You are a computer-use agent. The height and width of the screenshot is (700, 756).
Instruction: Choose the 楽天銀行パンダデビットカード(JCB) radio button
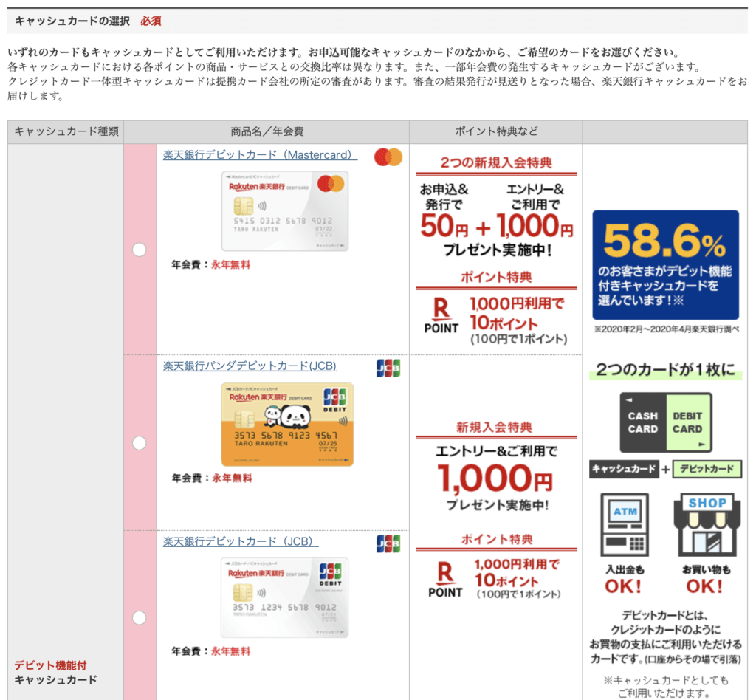pos(140,443)
